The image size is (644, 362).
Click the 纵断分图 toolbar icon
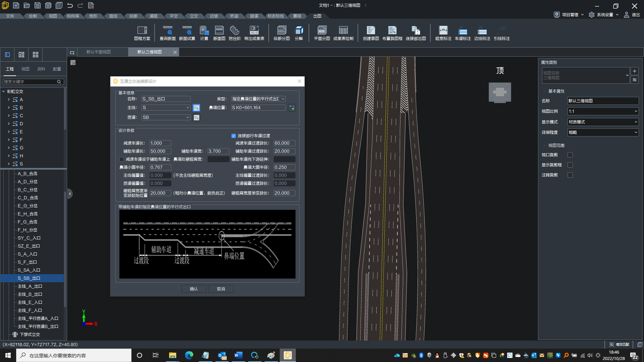(281, 33)
